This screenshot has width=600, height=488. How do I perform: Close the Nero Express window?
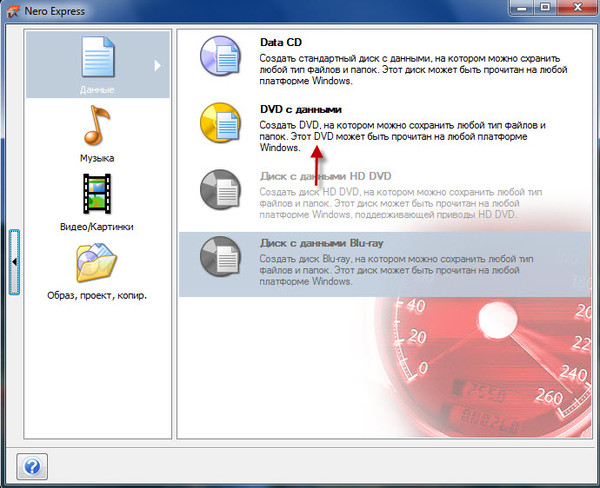(577, 7)
